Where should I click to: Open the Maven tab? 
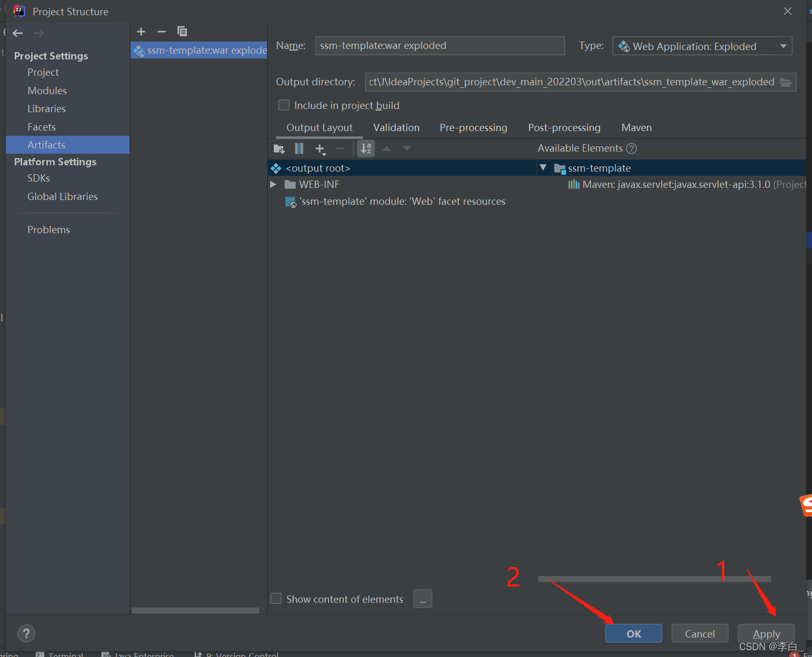[637, 127]
